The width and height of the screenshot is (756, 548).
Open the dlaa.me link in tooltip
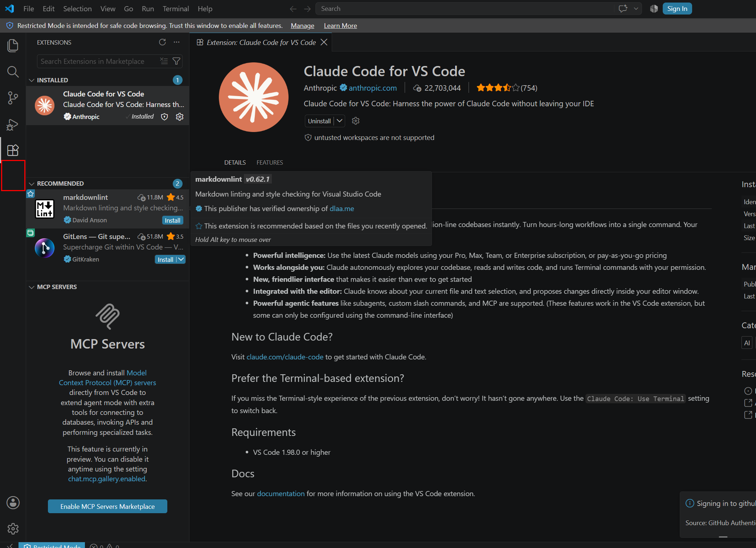point(342,209)
